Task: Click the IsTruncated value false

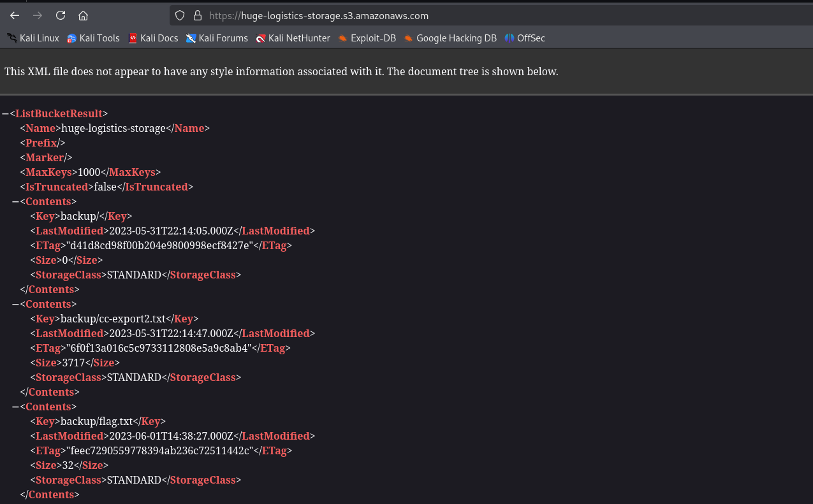Action: [106, 187]
